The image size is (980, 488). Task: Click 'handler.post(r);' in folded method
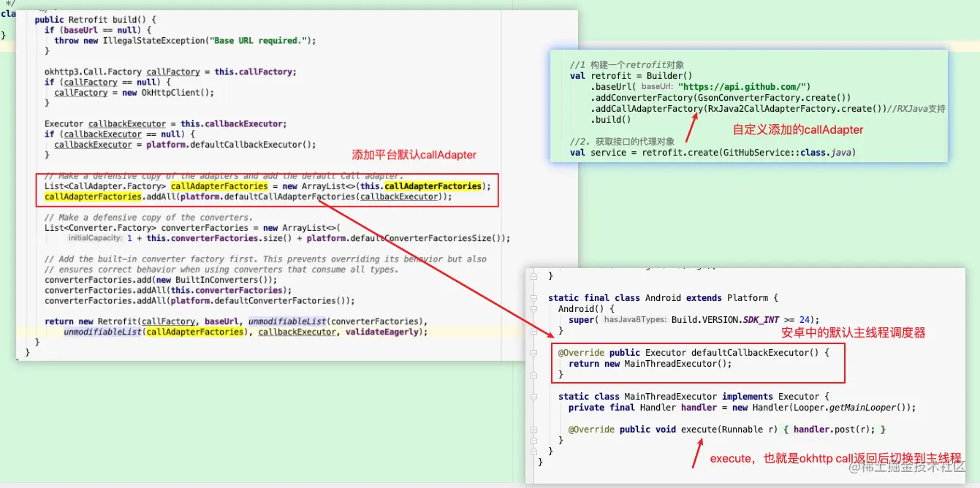point(835,430)
